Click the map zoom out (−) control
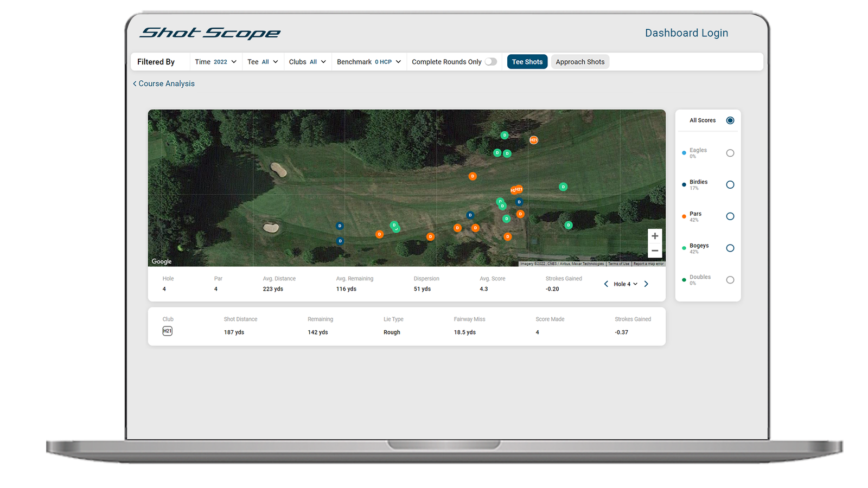Screen dimensions: 868x488 [x=655, y=250]
